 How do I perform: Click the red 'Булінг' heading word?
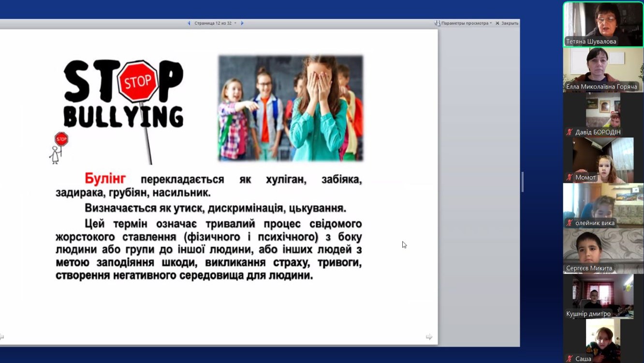[105, 179]
